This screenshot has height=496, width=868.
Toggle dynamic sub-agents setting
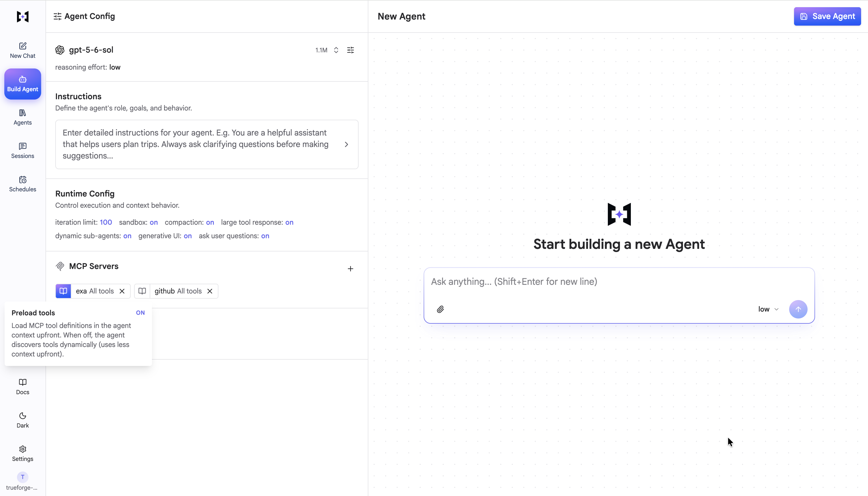tap(127, 236)
